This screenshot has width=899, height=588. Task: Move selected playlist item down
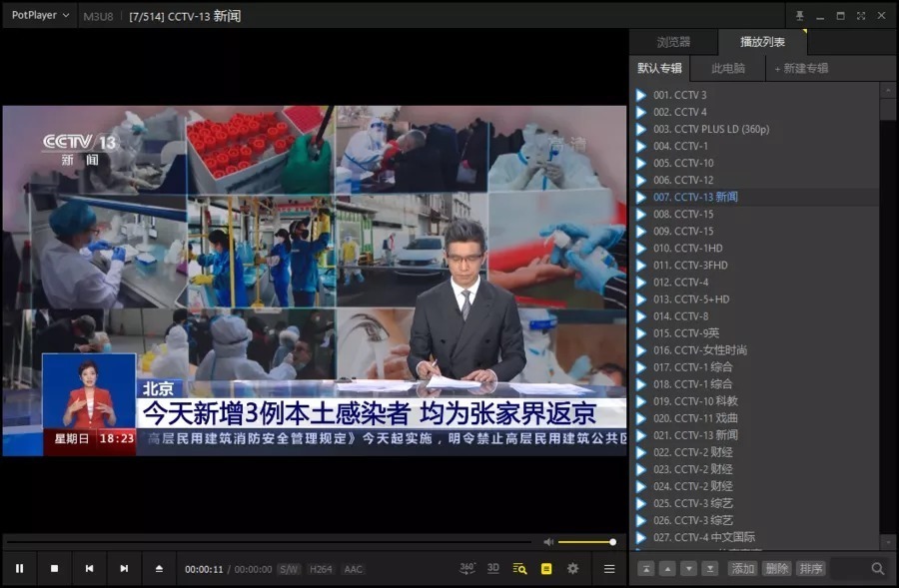[688, 568]
